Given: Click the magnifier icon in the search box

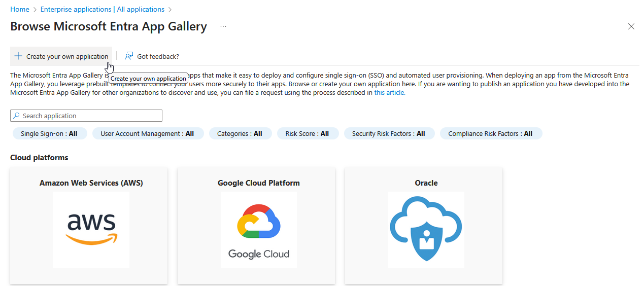Looking at the screenshot, I should coord(17,116).
